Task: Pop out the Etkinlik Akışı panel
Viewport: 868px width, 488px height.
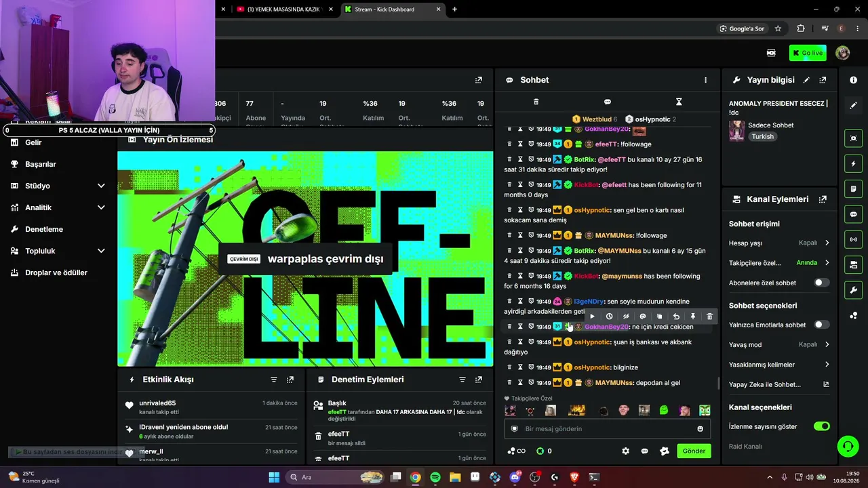Action: point(290,380)
